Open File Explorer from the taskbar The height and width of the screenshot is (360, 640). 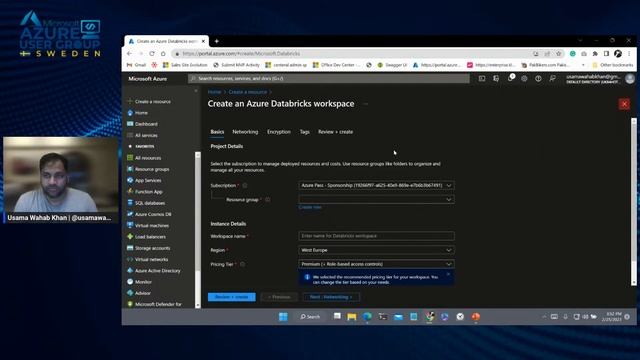pyautogui.click(x=351, y=317)
